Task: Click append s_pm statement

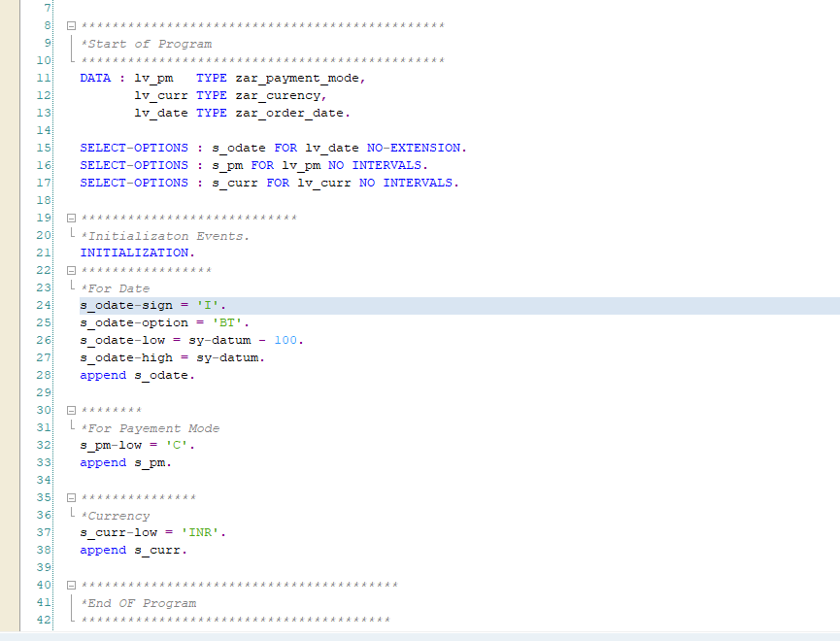Action: click(126, 463)
